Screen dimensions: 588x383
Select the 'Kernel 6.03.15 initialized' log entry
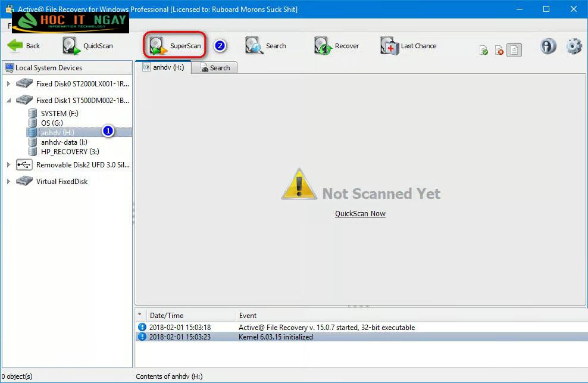[361, 337]
